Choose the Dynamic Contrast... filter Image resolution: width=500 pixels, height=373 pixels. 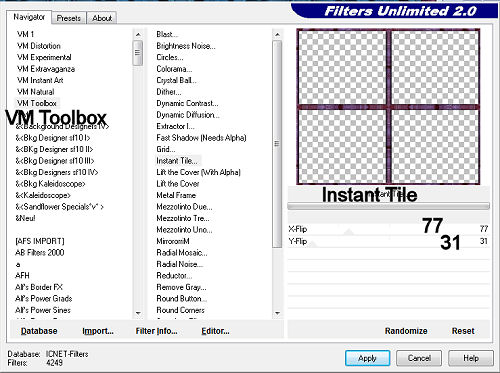(x=187, y=103)
